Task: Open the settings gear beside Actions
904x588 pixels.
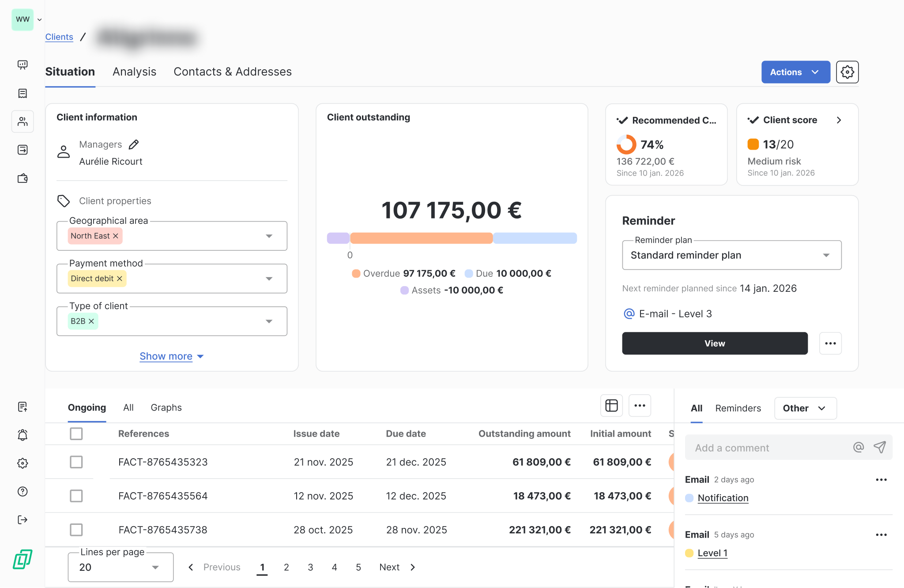Action: pos(847,72)
